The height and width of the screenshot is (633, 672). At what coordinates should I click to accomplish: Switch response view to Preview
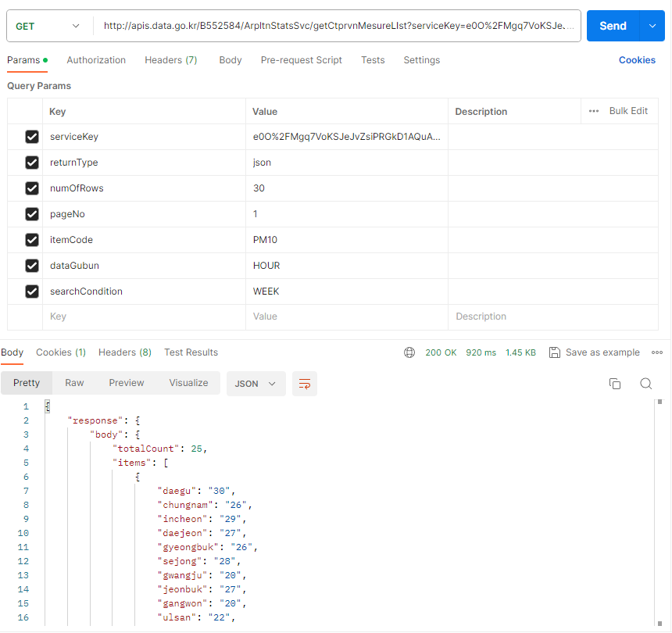point(127,383)
